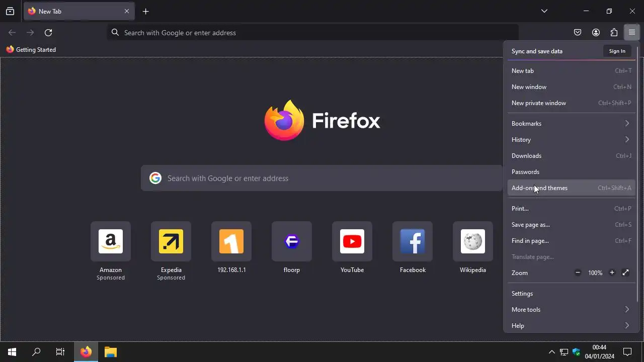Image resolution: width=644 pixels, height=362 pixels.
Task: Open the taskbar clock and date
Action: point(599,352)
